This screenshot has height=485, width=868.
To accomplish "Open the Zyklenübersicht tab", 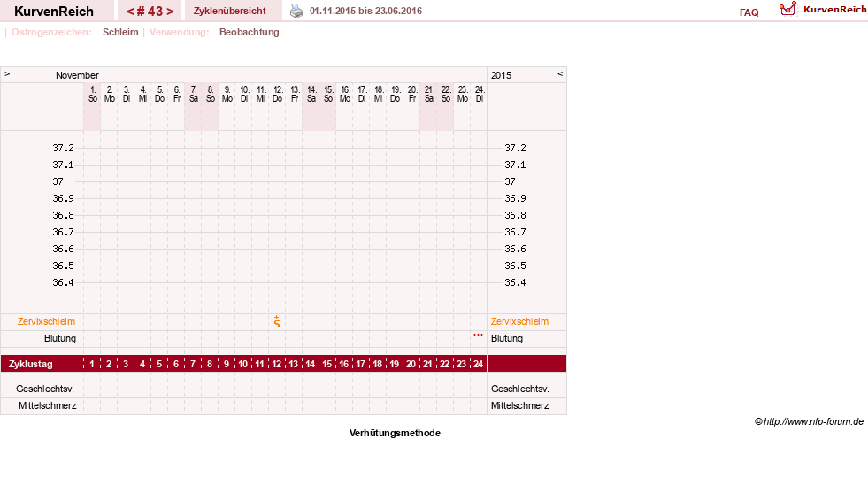I will pyautogui.click(x=230, y=11).
